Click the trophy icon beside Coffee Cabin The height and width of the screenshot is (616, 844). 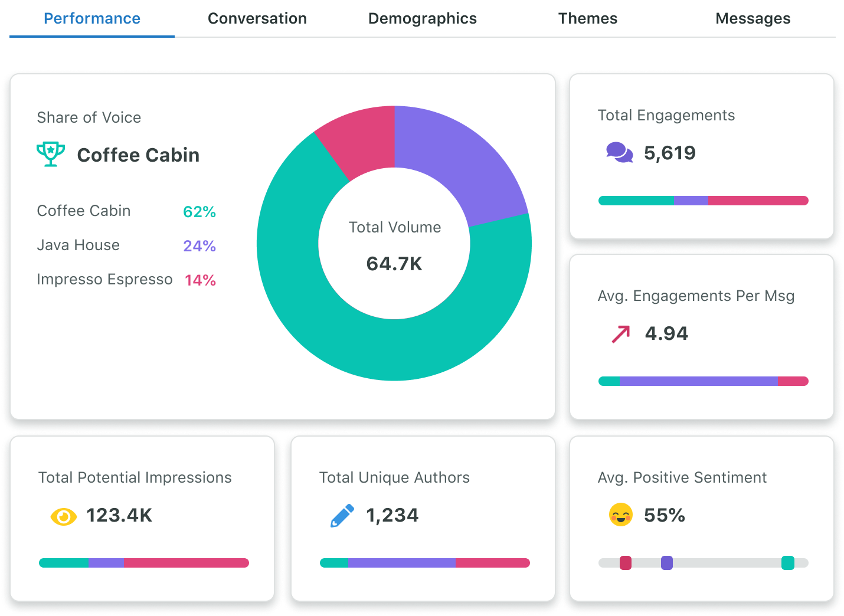pos(51,154)
